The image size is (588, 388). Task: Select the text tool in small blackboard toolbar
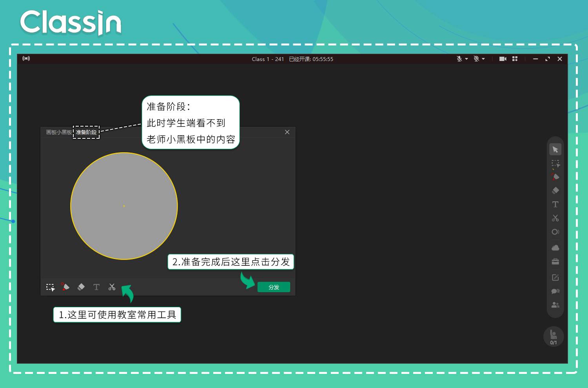[96, 287]
